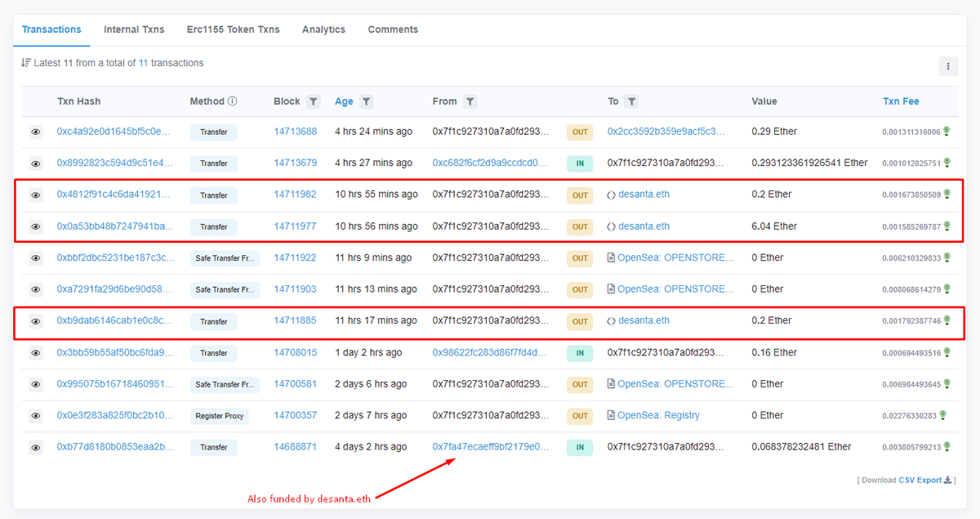Click the Txn Fee column header
Viewport: 980px width, 519px height.
pyautogui.click(x=900, y=101)
